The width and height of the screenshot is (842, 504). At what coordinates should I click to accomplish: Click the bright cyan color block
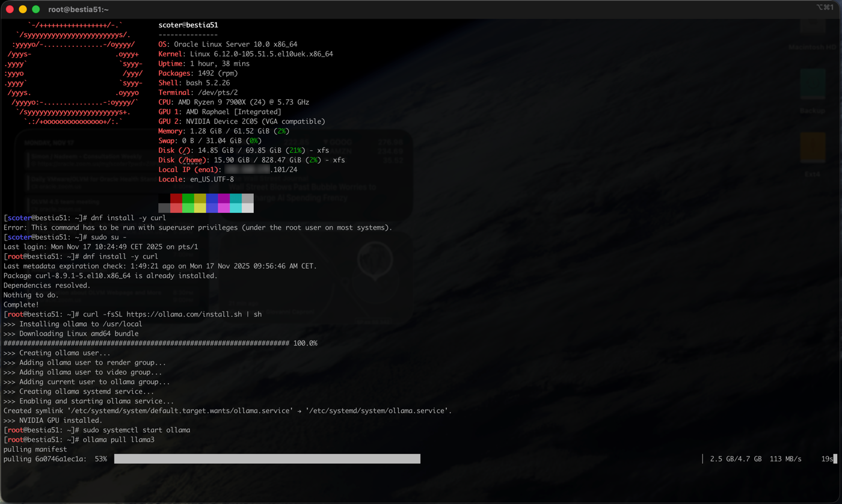coord(236,208)
